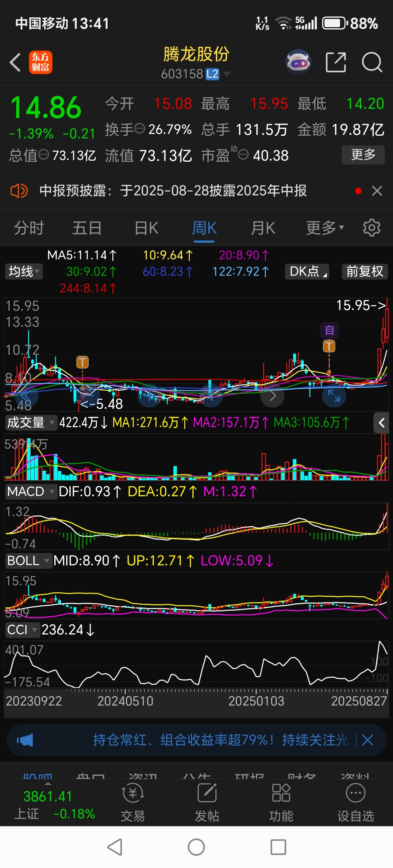The image size is (393, 868).
Task: Tap the 20230922 date label
Action: [34, 701]
